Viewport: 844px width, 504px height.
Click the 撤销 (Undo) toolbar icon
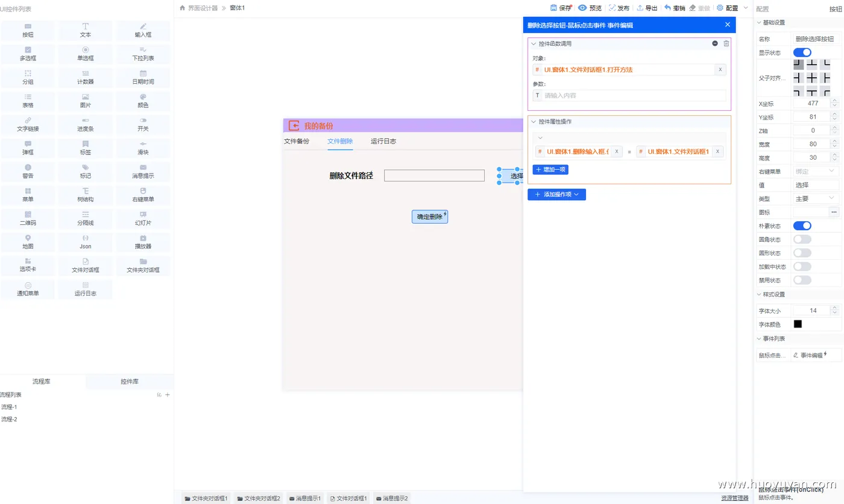675,8
